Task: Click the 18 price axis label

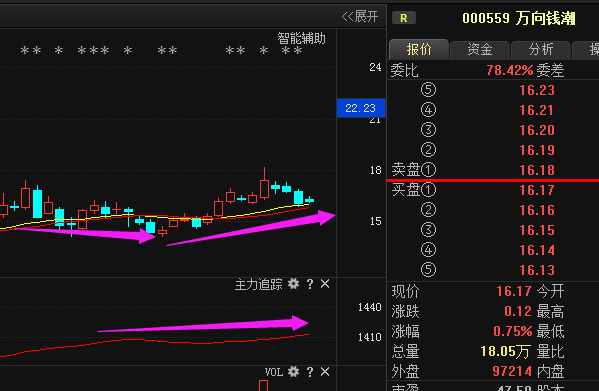Action: tap(375, 170)
